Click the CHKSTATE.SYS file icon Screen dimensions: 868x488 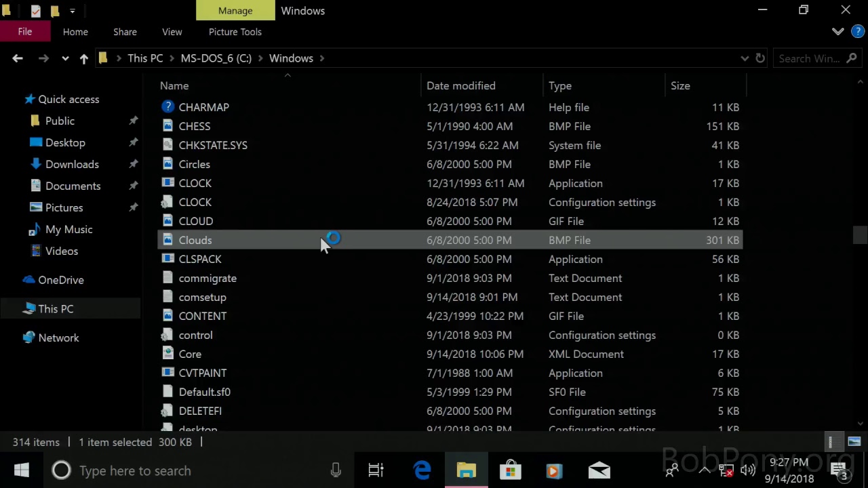(x=167, y=145)
